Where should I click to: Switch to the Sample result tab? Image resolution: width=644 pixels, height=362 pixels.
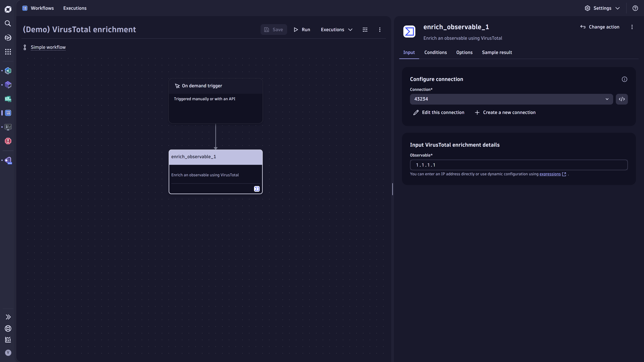(x=497, y=52)
